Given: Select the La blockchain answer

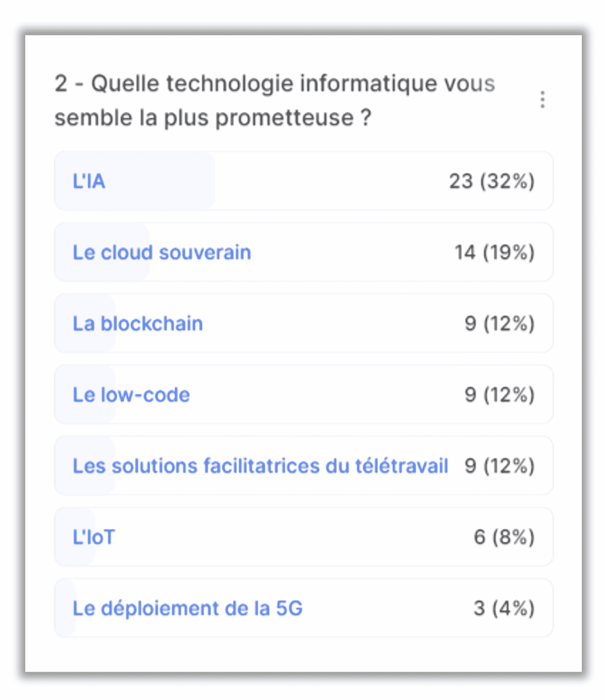Looking at the screenshot, I should point(304,323).
